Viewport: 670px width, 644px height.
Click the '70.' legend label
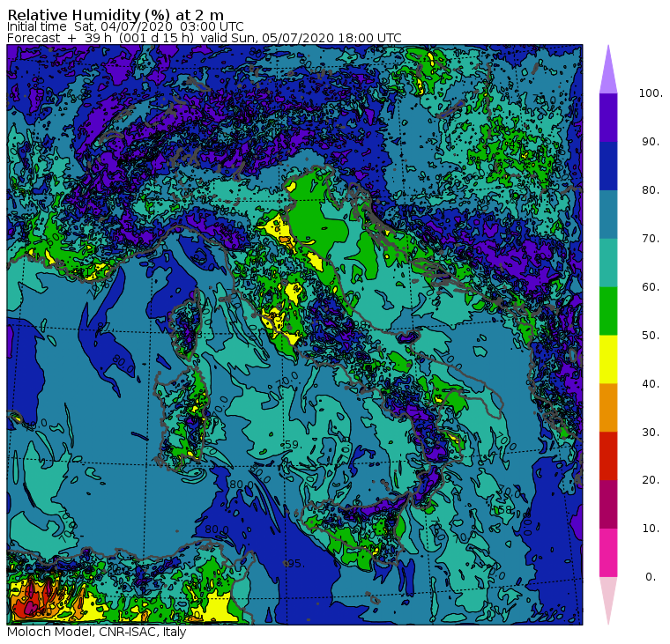[651, 238]
